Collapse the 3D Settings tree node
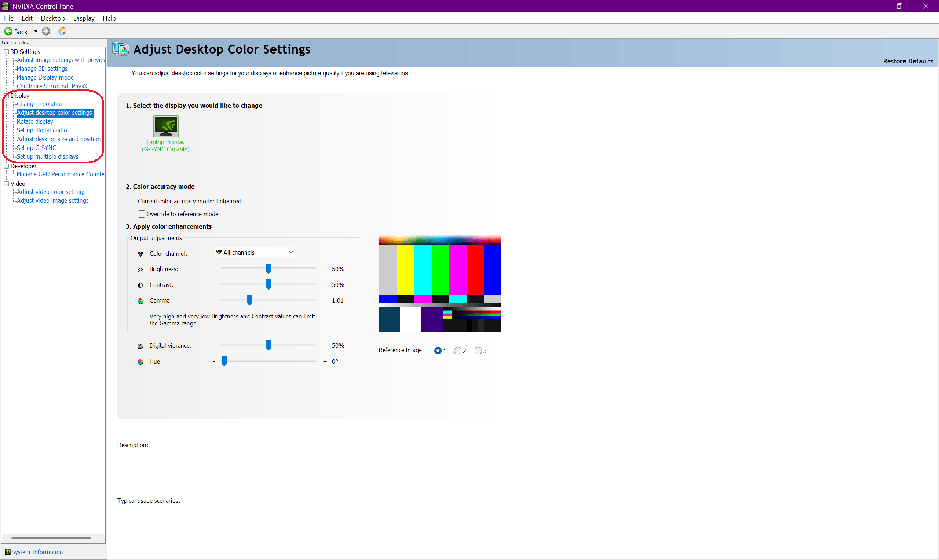 click(x=6, y=52)
